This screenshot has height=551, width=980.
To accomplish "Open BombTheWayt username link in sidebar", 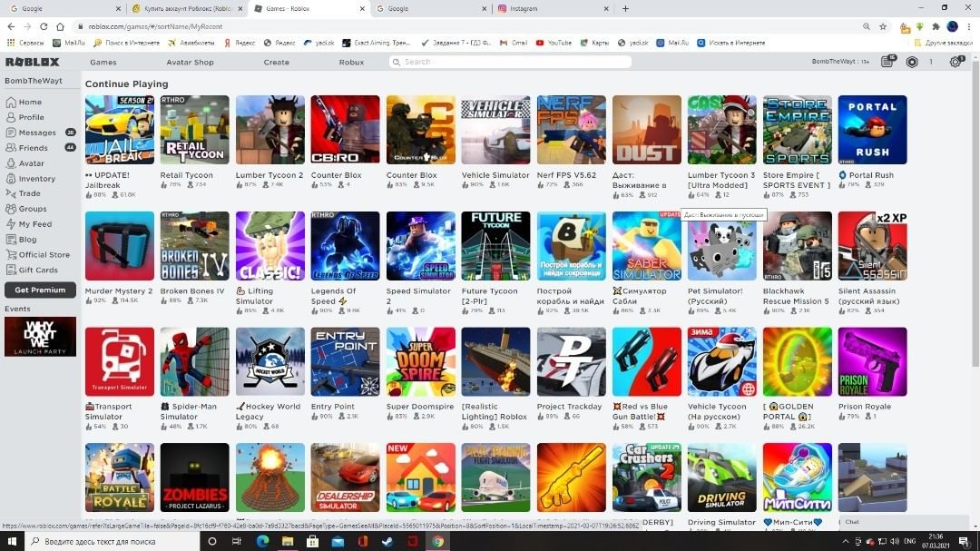I will tap(34, 81).
